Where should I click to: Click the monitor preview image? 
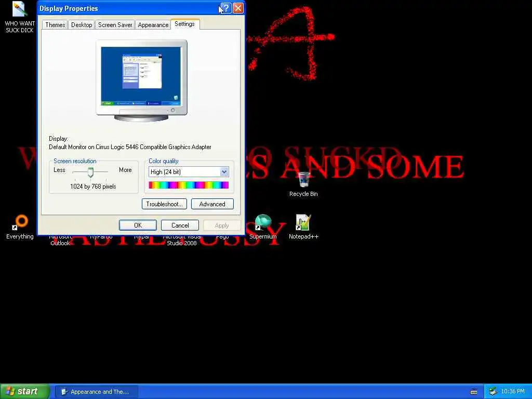pos(141,81)
